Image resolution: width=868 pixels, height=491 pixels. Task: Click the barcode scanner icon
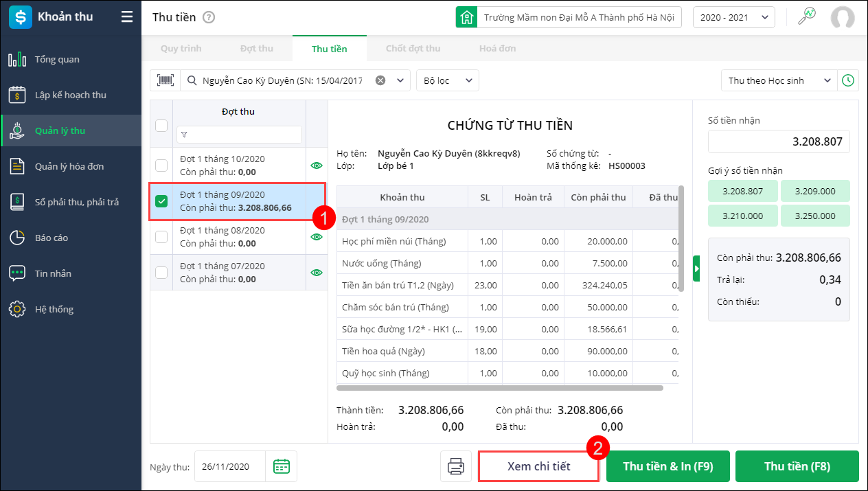tap(165, 80)
